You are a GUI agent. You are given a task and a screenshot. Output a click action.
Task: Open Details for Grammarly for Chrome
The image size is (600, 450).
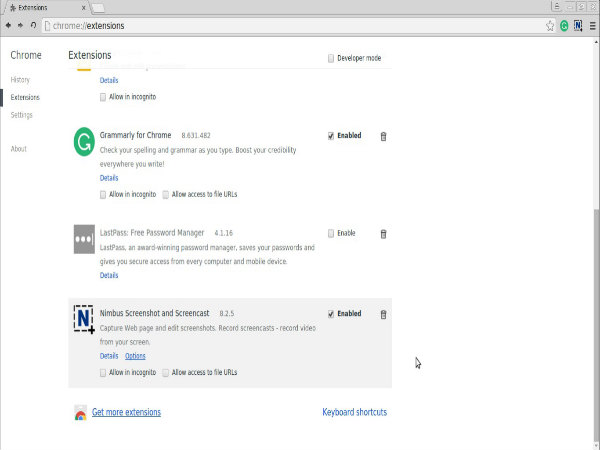[109, 178]
